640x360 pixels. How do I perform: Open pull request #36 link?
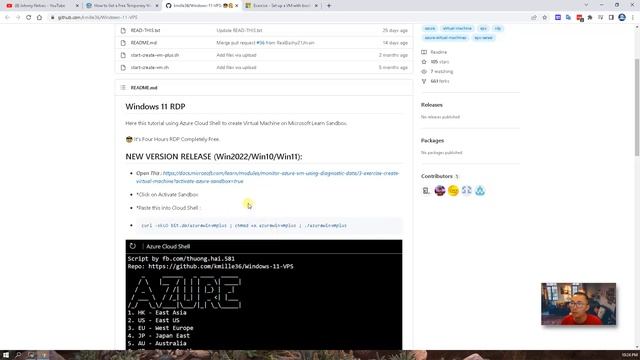[260, 42]
